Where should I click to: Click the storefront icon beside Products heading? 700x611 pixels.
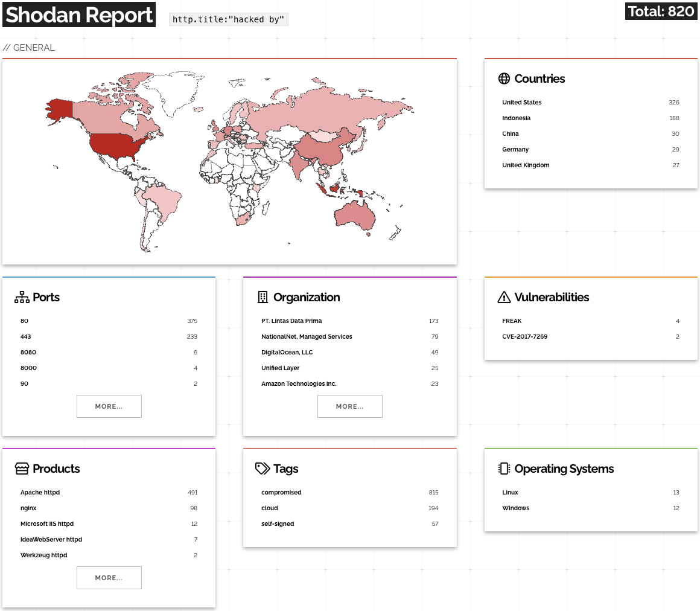click(x=22, y=468)
